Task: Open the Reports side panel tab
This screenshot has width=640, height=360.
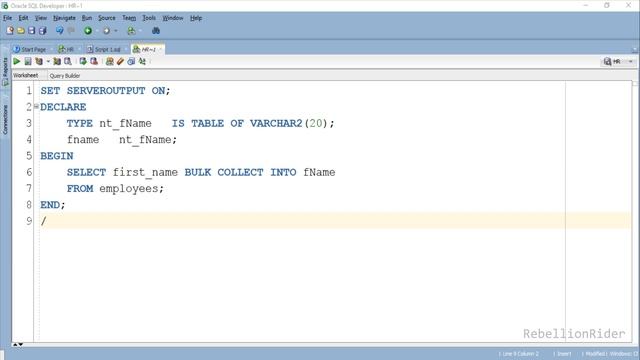Action: pyautogui.click(x=5, y=71)
